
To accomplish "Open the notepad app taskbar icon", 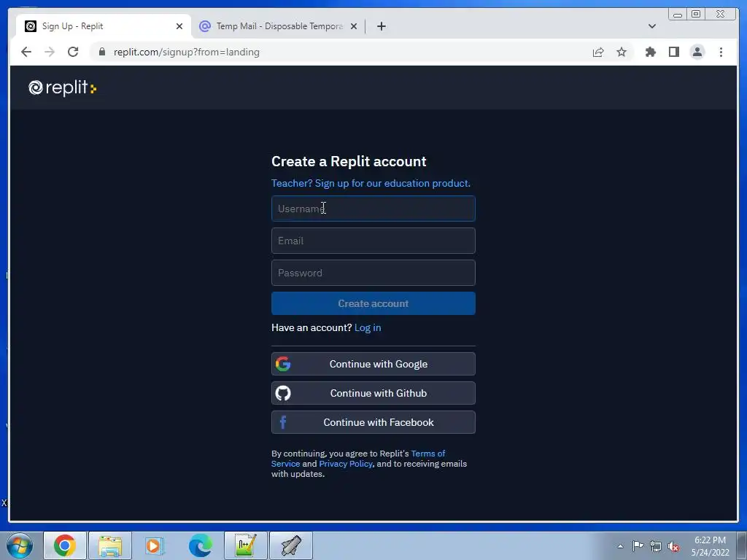I will [245, 545].
